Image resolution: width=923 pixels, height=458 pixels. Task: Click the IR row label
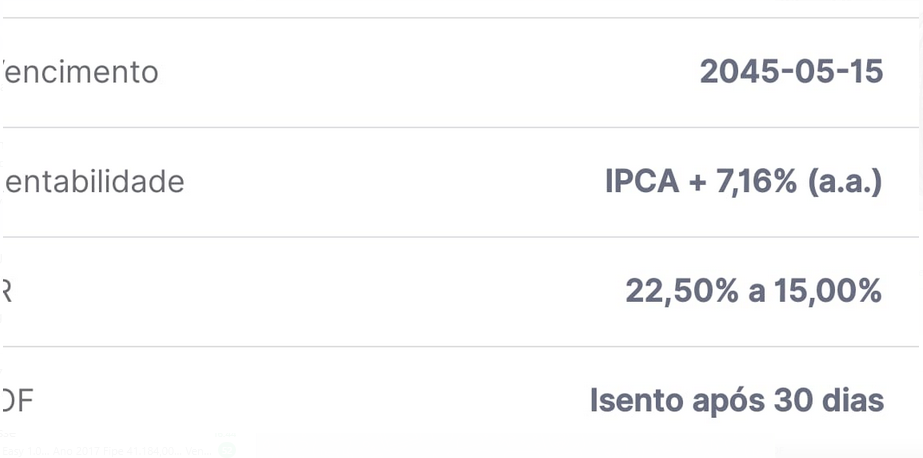6,291
